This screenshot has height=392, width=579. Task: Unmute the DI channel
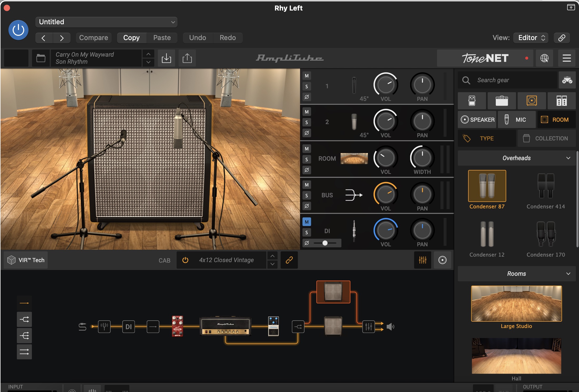pyautogui.click(x=307, y=222)
